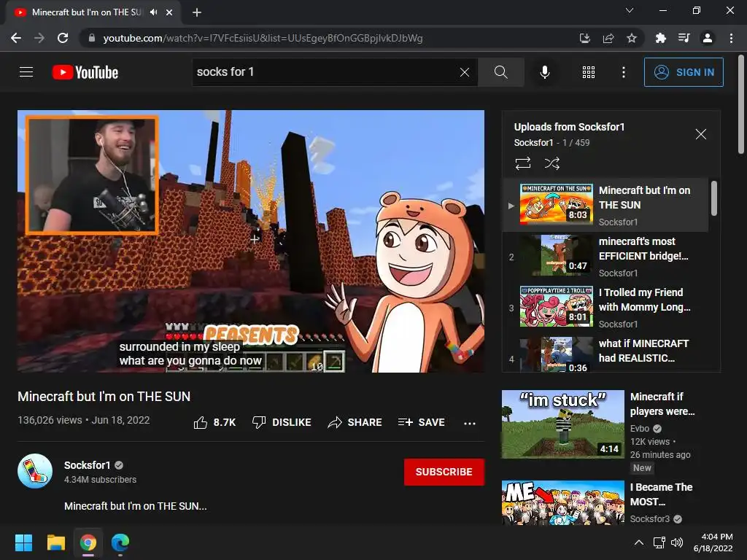Open YouTube settings three-dot menu

tap(623, 72)
